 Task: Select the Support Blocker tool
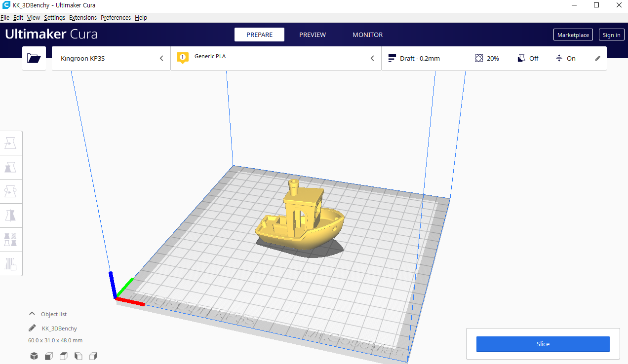coord(10,264)
